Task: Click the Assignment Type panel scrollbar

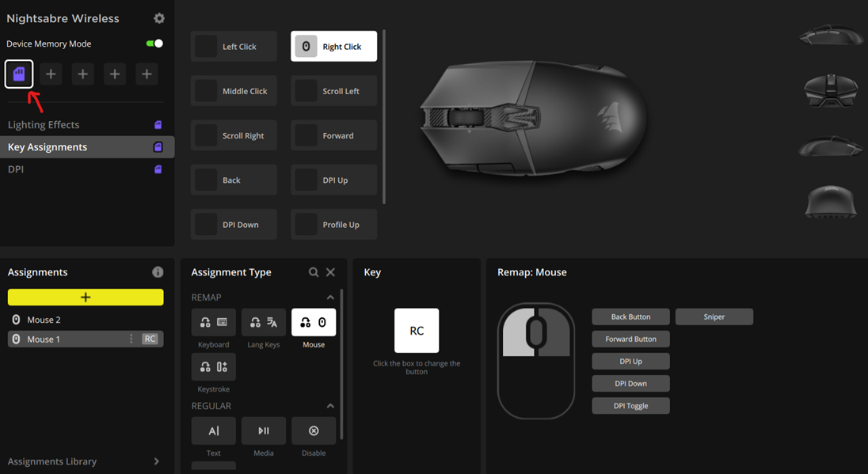Action: click(x=341, y=364)
